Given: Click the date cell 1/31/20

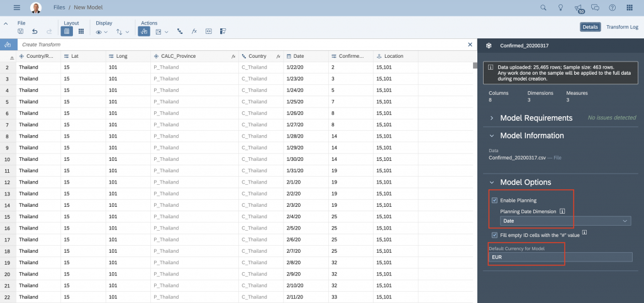Looking at the screenshot, I should 306,170.
